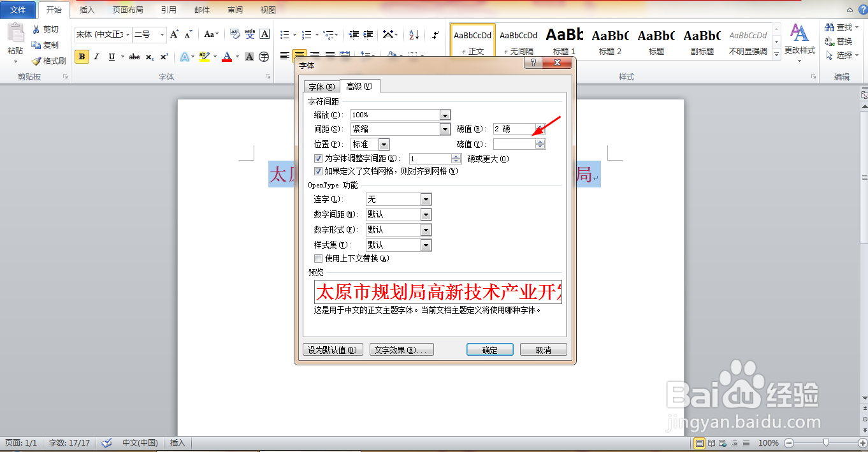Select the Heading 1 (标题 1) style
Screen dimensions: 868x452
pos(564,41)
